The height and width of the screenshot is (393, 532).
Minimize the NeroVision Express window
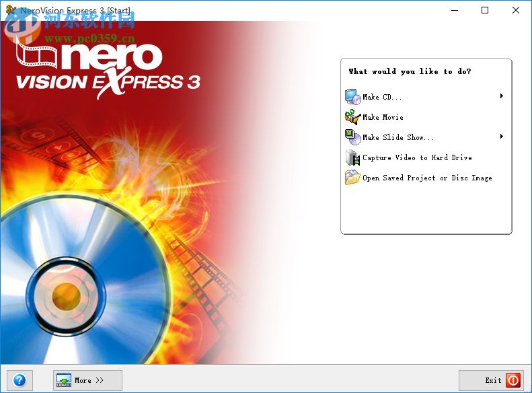pos(455,10)
